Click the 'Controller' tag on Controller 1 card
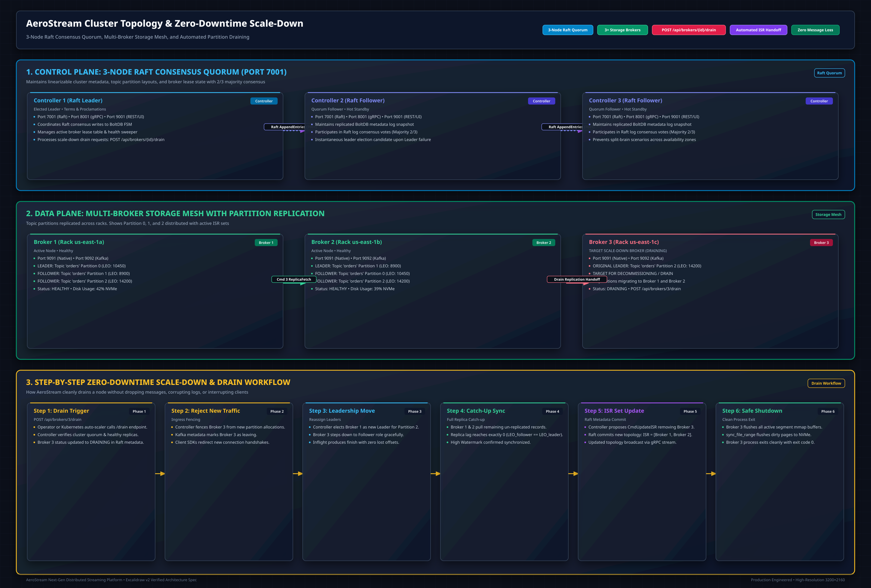This screenshot has height=588, width=871. click(264, 101)
